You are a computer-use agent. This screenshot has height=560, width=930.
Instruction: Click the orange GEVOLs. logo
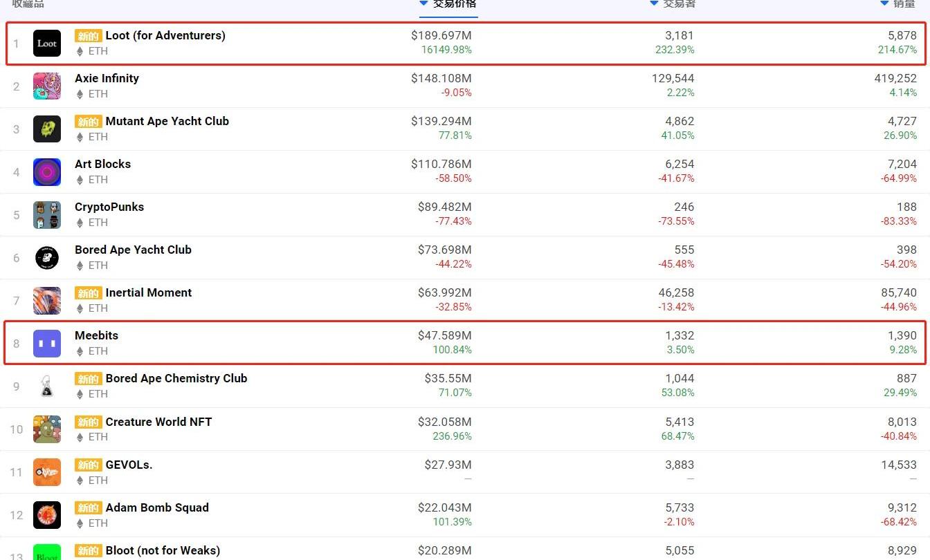(x=47, y=472)
